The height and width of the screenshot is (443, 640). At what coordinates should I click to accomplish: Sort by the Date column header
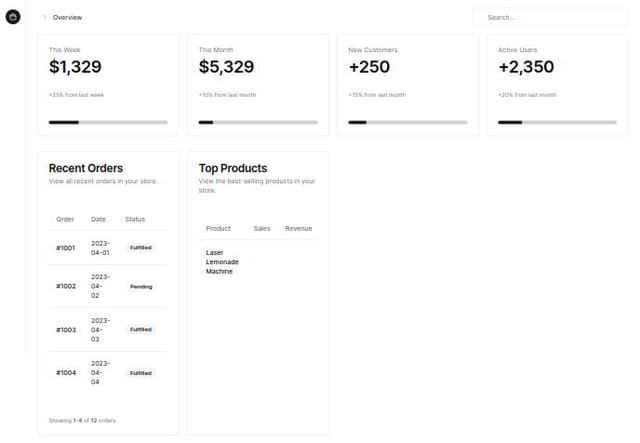click(98, 219)
